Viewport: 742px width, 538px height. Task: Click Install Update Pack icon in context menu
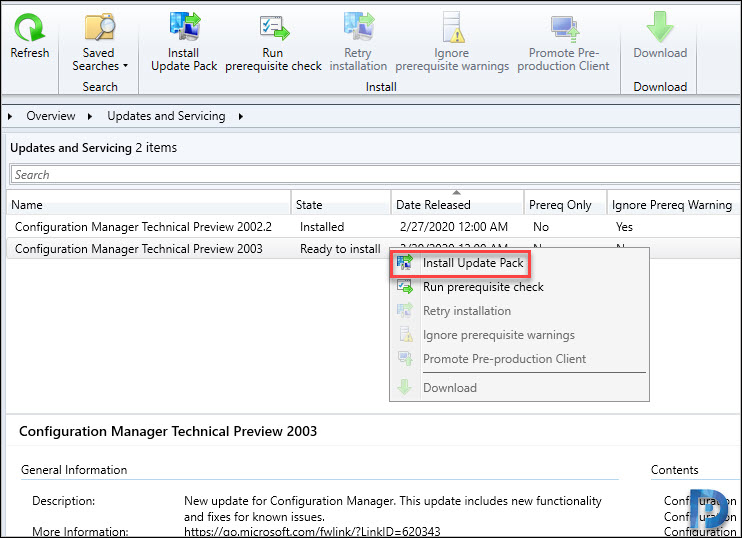point(405,263)
